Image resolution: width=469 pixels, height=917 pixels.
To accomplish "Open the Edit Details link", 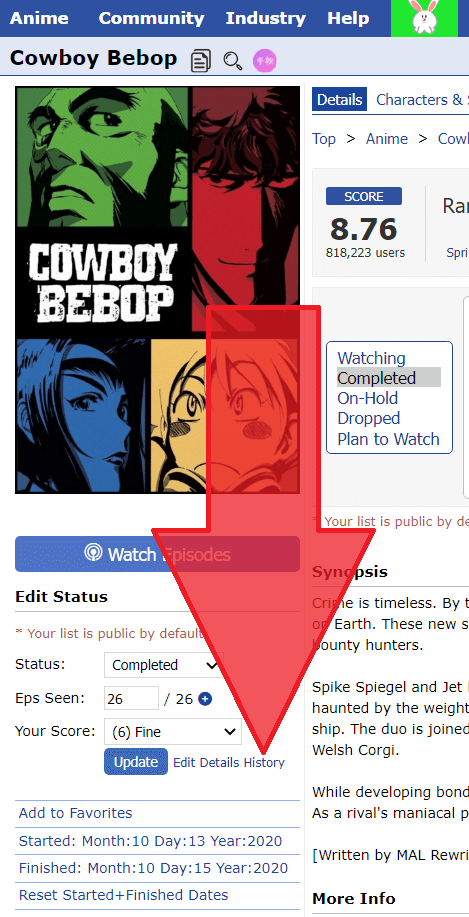I will (206, 763).
